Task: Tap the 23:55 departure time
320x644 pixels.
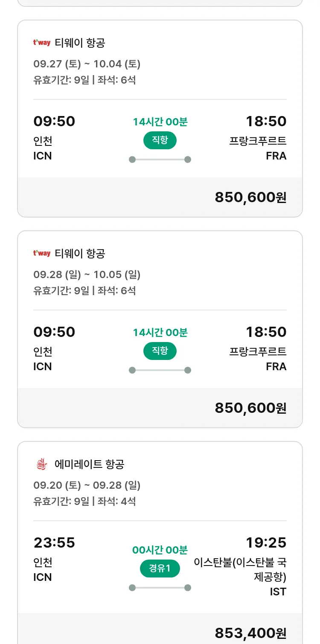Action: (x=54, y=543)
